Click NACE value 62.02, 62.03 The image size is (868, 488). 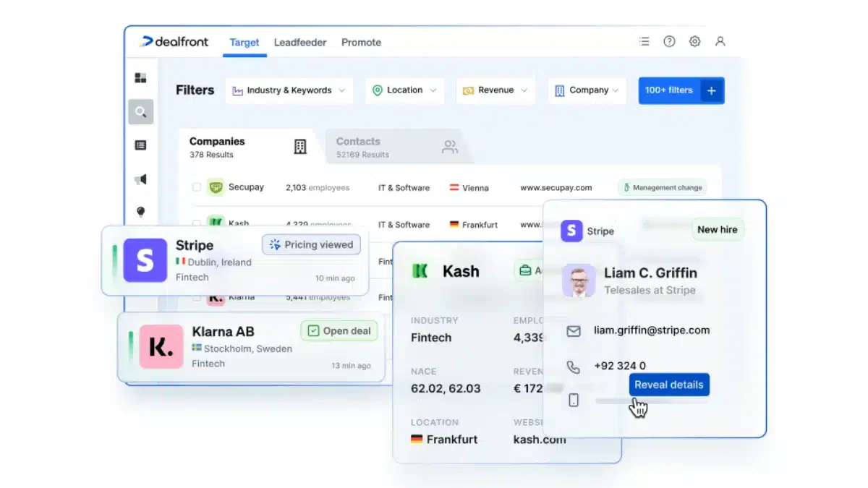coord(446,388)
